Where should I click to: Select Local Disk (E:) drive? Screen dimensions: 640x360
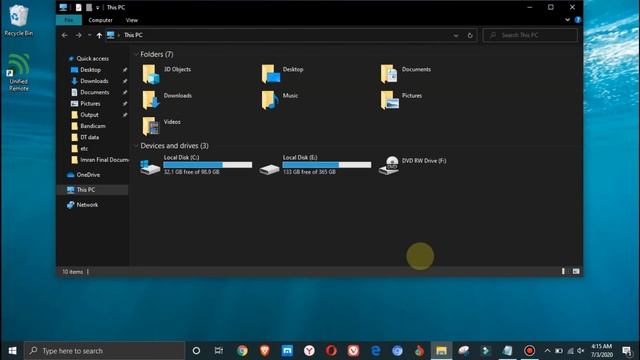pos(315,165)
